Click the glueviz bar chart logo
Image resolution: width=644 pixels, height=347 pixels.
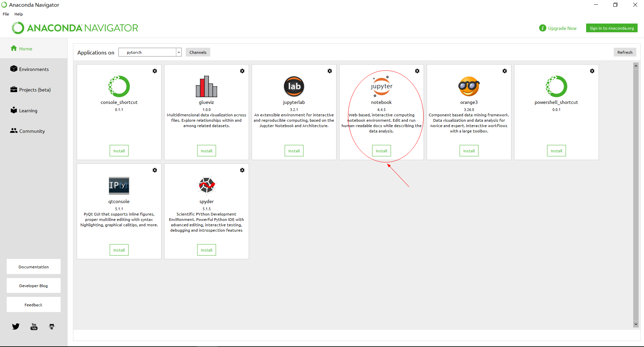tap(207, 86)
